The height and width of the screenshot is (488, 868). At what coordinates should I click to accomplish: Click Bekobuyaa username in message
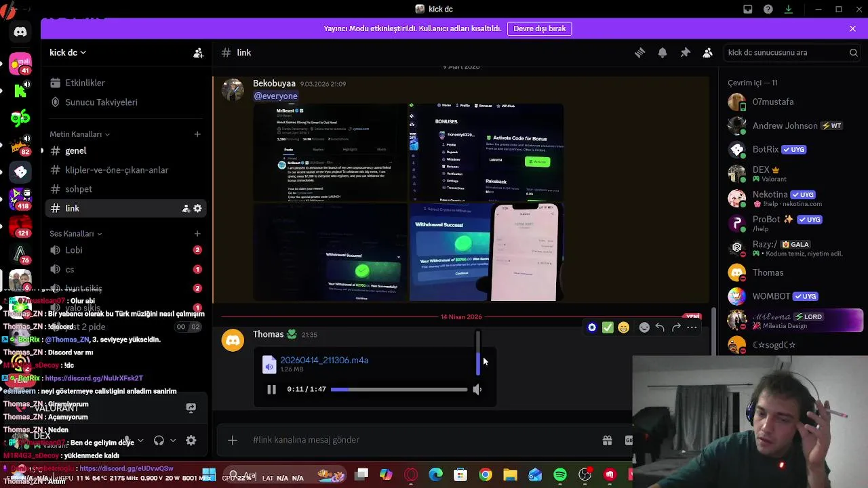[275, 83]
